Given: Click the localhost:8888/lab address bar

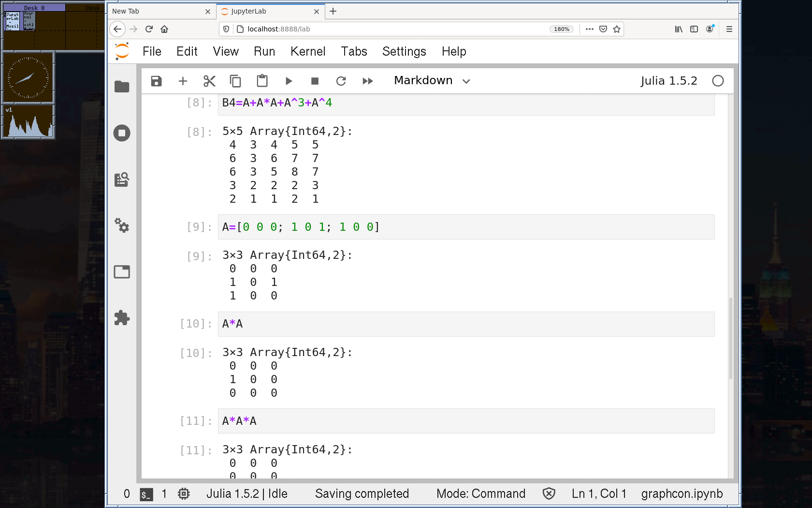Looking at the screenshot, I should pyautogui.click(x=387, y=29).
